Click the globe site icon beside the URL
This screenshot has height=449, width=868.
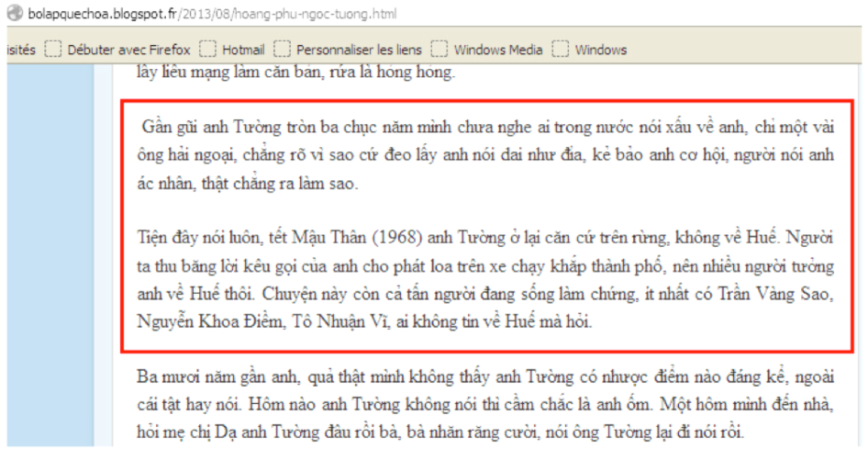click(14, 13)
